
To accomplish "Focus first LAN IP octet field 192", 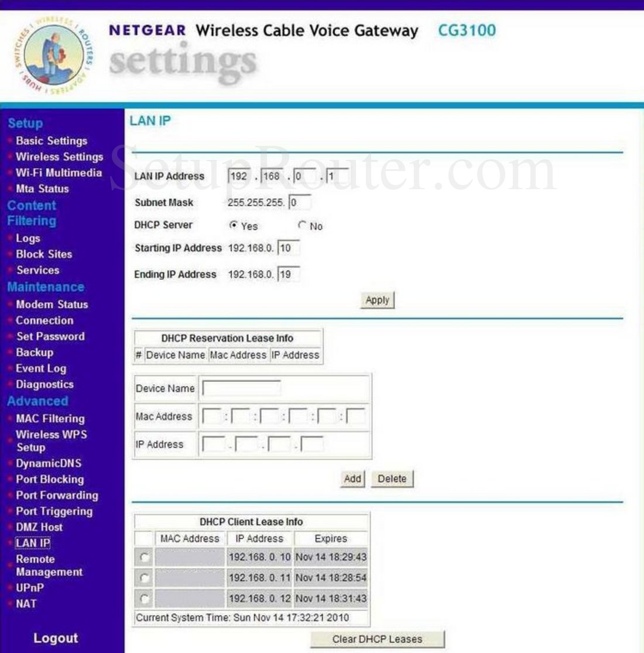I will click(239, 176).
